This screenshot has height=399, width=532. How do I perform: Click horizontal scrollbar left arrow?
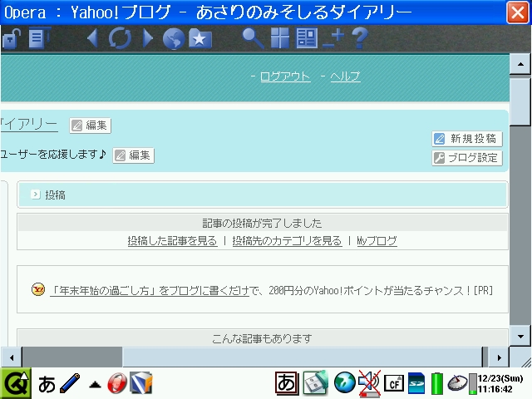[11, 357]
